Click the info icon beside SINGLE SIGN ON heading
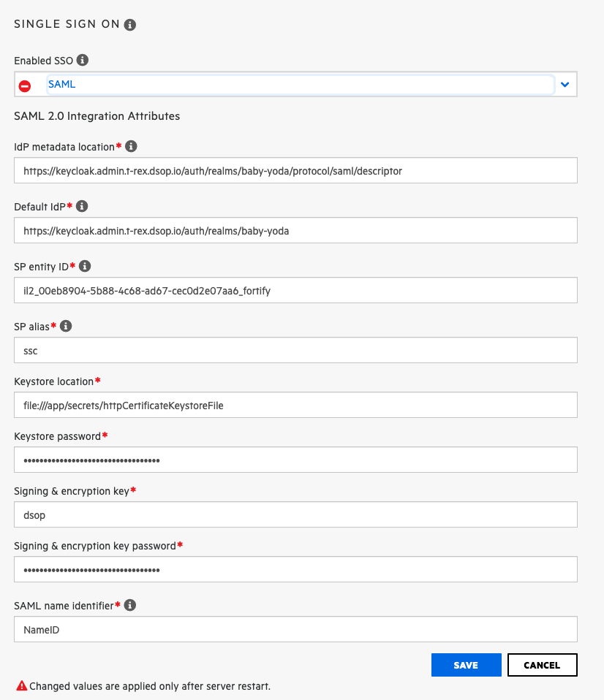The height and width of the screenshot is (700, 604). 130,24
